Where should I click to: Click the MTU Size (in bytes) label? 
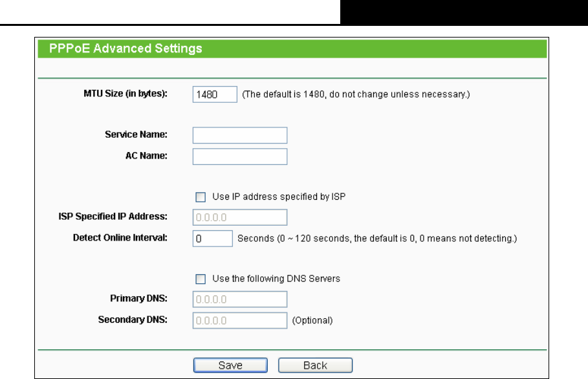(x=125, y=93)
